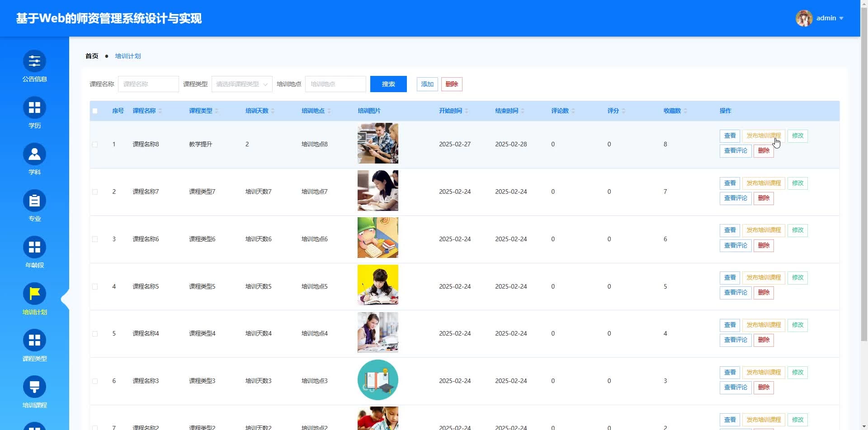The height and width of the screenshot is (430, 868).
Task: Click the 年龄段 sidebar icon
Action: 34,248
